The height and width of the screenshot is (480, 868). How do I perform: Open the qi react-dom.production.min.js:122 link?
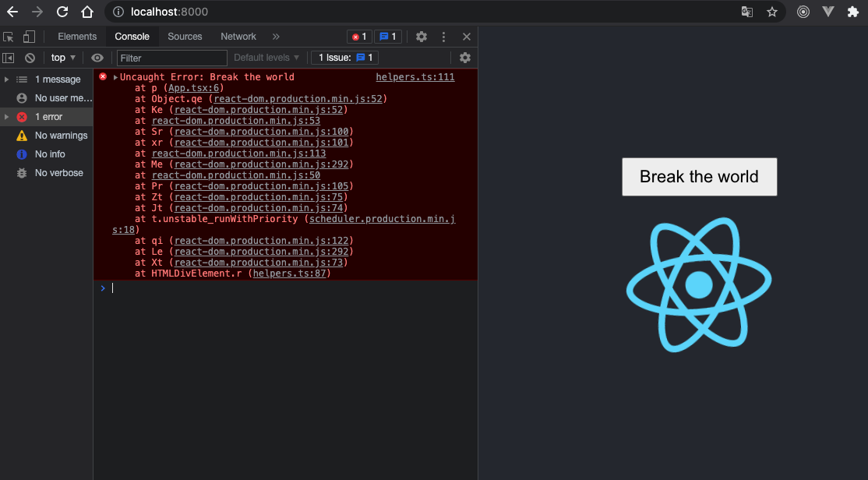(261, 240)
